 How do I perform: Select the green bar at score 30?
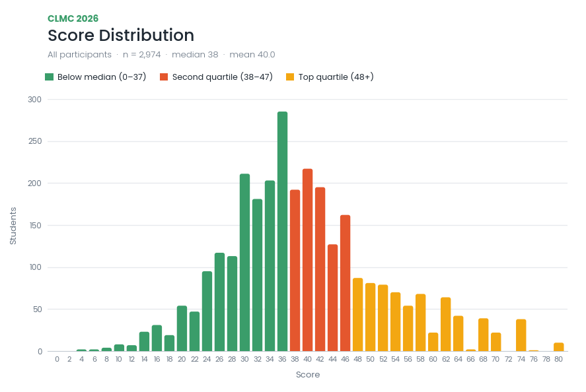(245, 263)
